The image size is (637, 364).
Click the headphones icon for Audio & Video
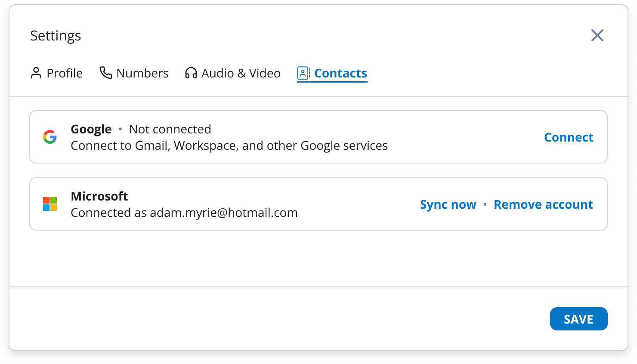tap(191, 73)
